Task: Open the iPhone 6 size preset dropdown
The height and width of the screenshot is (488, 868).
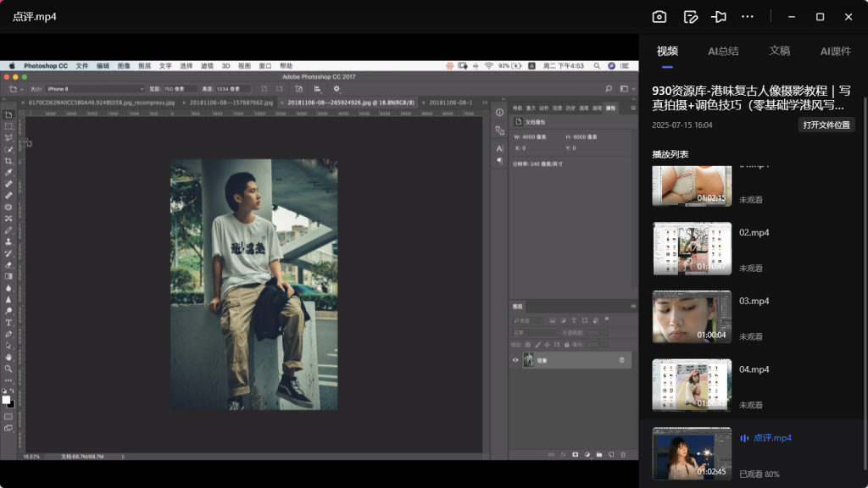Action: click(x=95, y=88)
